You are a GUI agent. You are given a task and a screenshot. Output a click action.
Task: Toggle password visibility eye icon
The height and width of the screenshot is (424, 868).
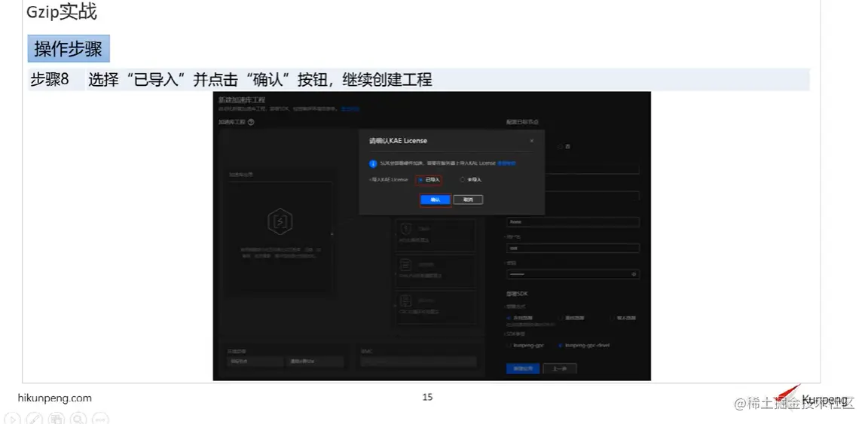point(634,274)
